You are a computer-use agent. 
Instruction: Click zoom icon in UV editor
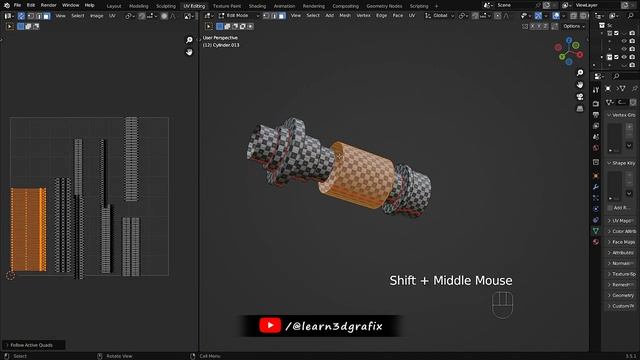tap(189, 40)
